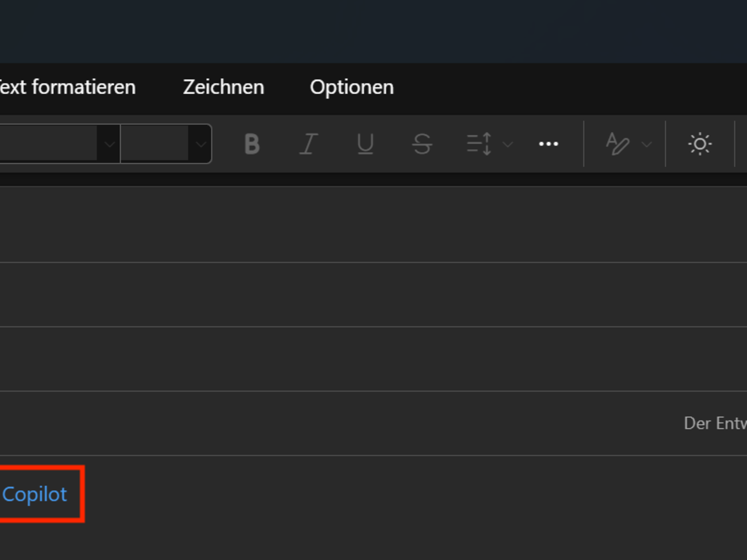
Task: Toggle bold formatting
Action: click(x=252, y=144)
